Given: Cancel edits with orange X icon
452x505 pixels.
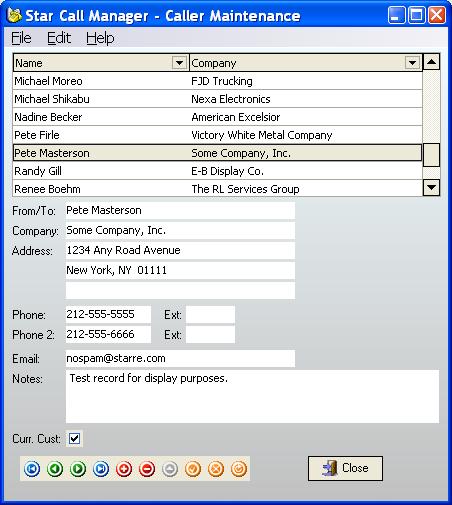Looking at the screenshot, I should click(x=216, y=469).
